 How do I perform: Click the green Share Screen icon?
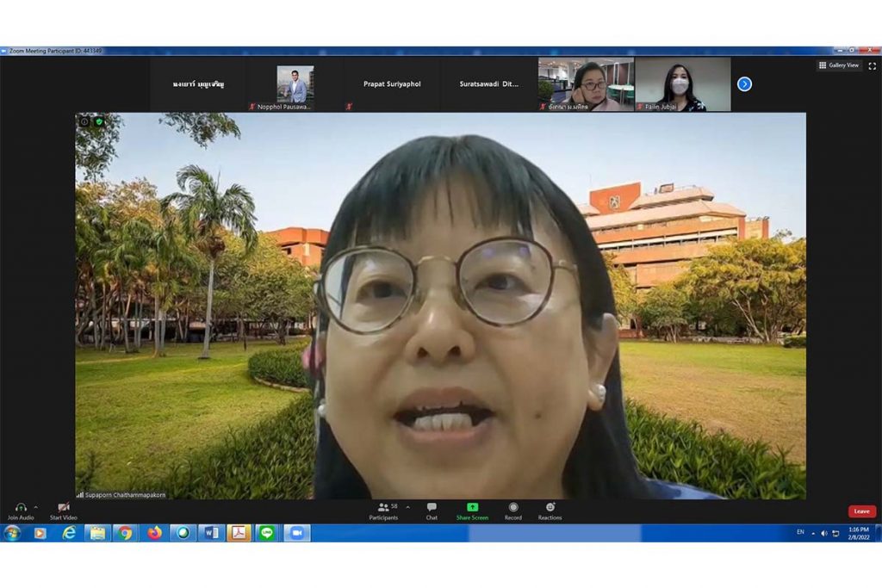click(x=472, y=508)
